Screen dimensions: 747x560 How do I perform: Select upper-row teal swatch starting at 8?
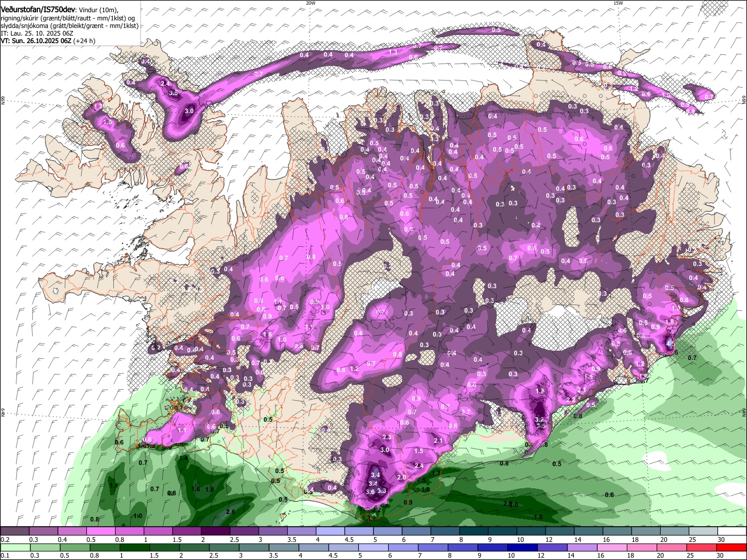(x=473, y=531)
